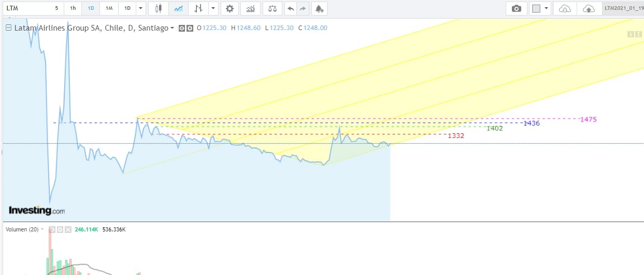Switch to the 1M interval

[109, 8]
